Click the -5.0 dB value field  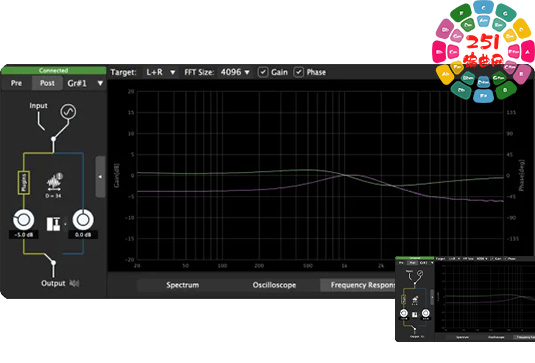24,235
